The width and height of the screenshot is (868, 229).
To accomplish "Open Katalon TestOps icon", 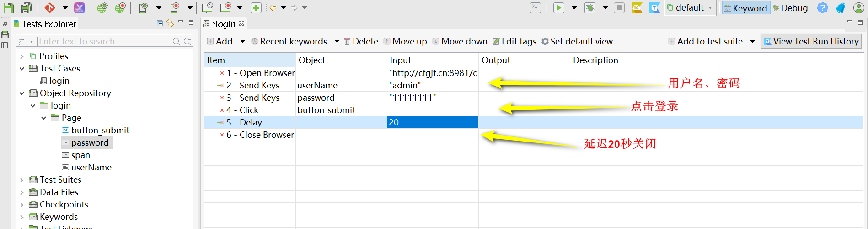I will click(655, 8).
